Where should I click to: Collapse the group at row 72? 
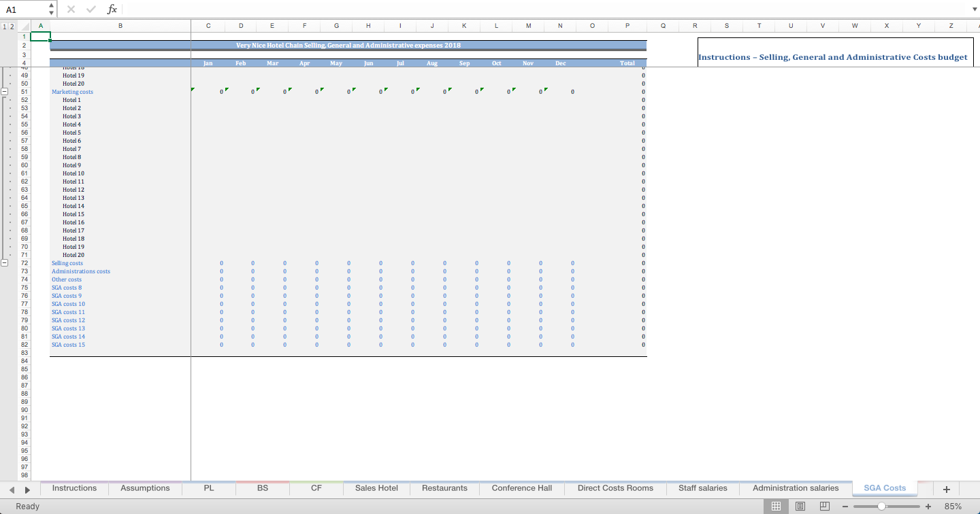[4, 263]
